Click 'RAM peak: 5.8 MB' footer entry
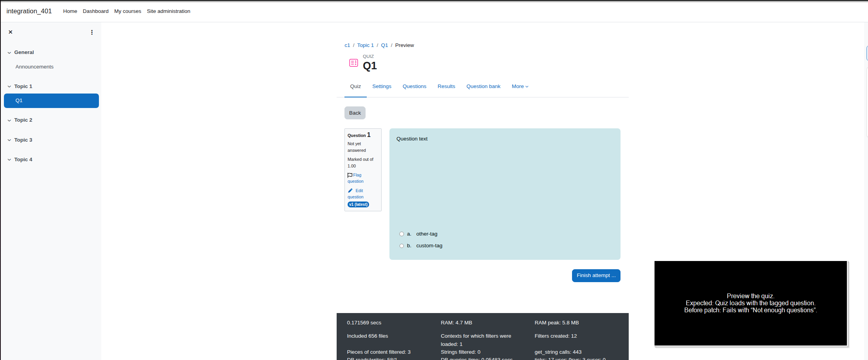Screen dimensions: 868x360 [557, 323]
